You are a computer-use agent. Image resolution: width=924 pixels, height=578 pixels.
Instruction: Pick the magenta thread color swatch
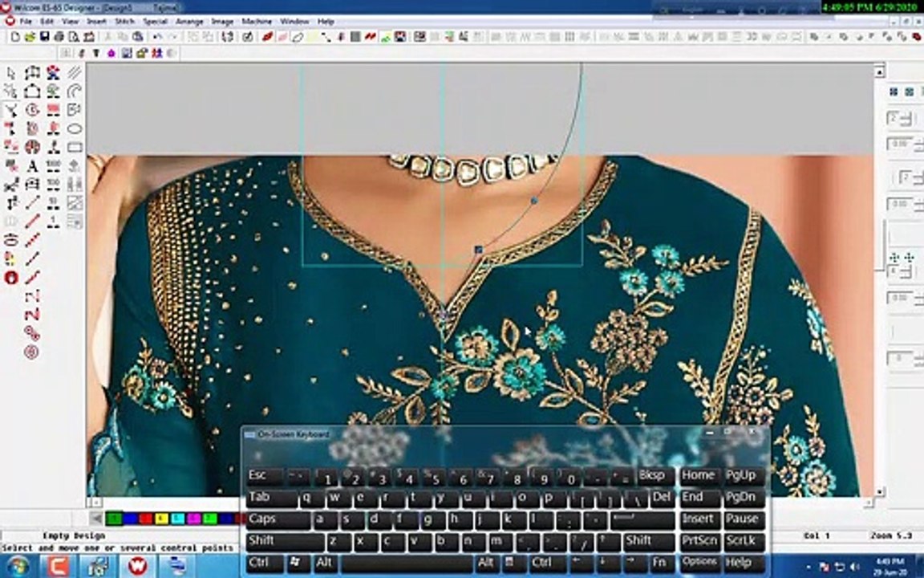point(194,519)
